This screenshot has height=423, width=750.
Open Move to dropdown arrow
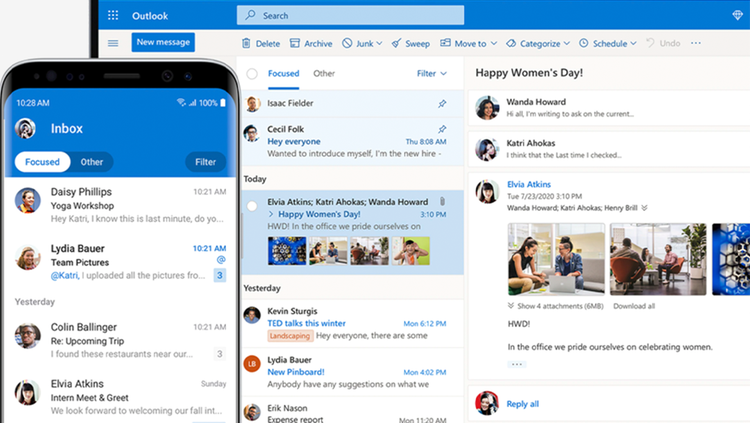coord(494,43)
